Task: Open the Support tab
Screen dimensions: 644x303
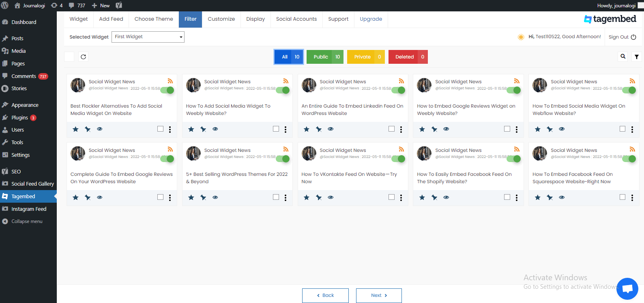Action: 338,19
